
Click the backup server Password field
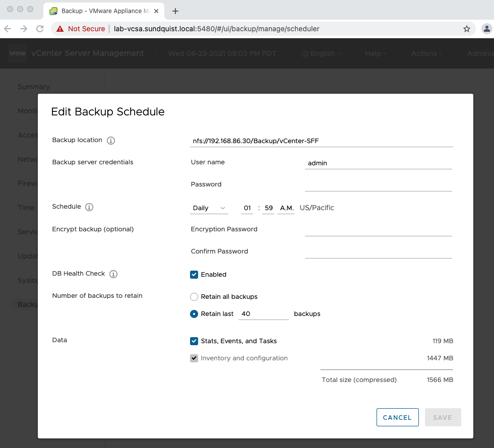(379, 185)
